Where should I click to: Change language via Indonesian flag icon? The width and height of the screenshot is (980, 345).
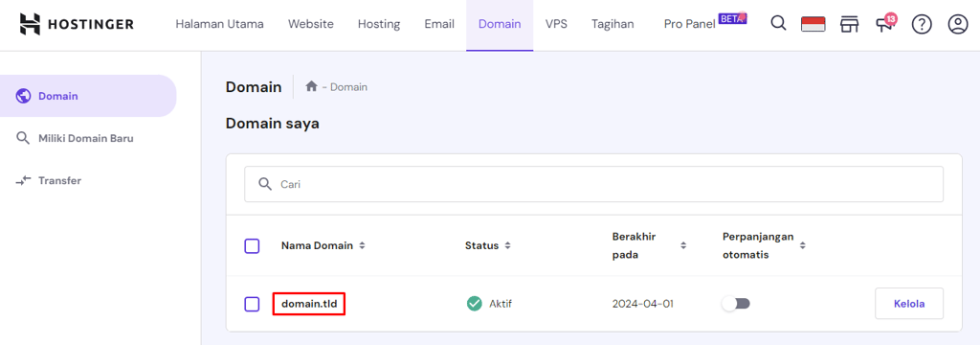813,24
